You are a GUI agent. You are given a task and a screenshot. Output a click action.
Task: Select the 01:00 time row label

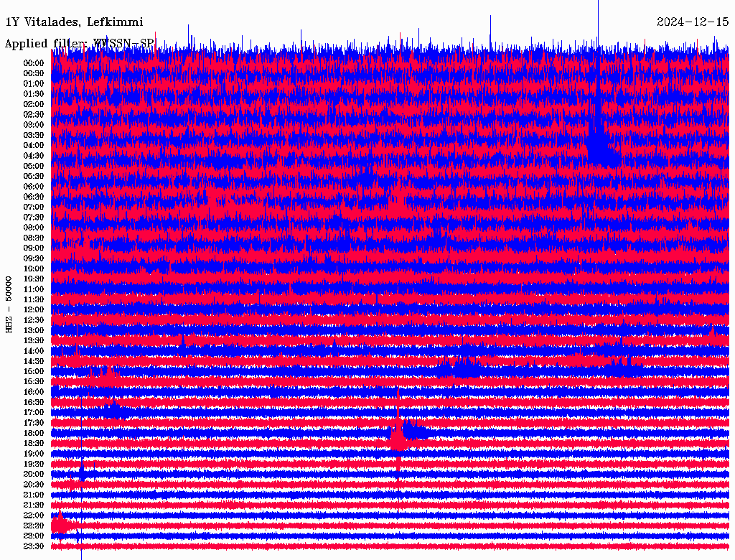tap(34, 84)
